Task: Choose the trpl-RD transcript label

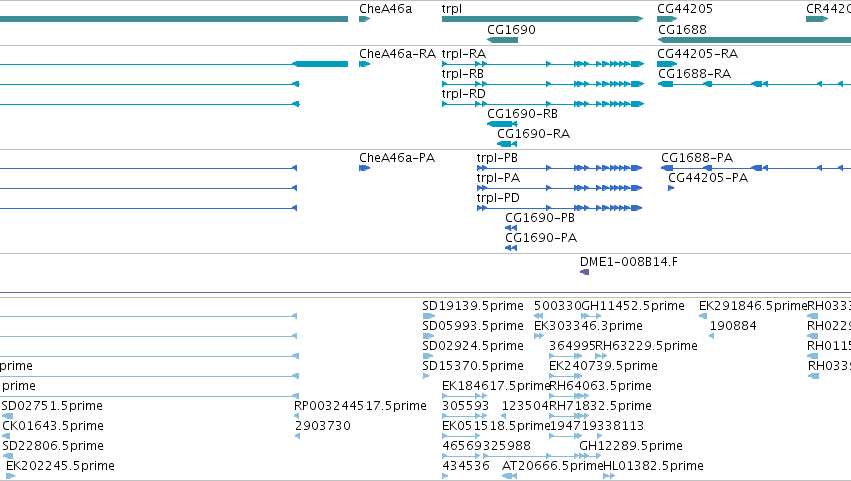Action: pyautogui.click(x=463, y=94)
